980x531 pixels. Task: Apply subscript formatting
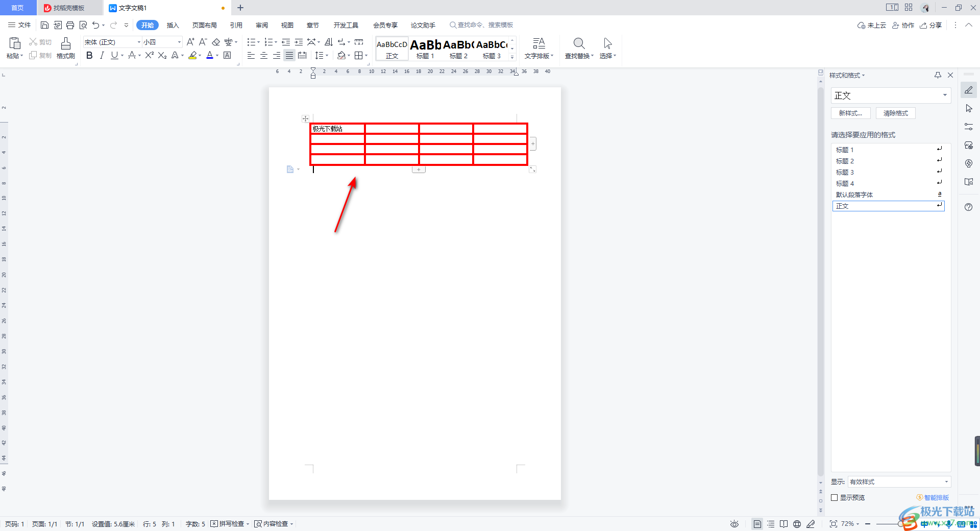pos(162,55)
